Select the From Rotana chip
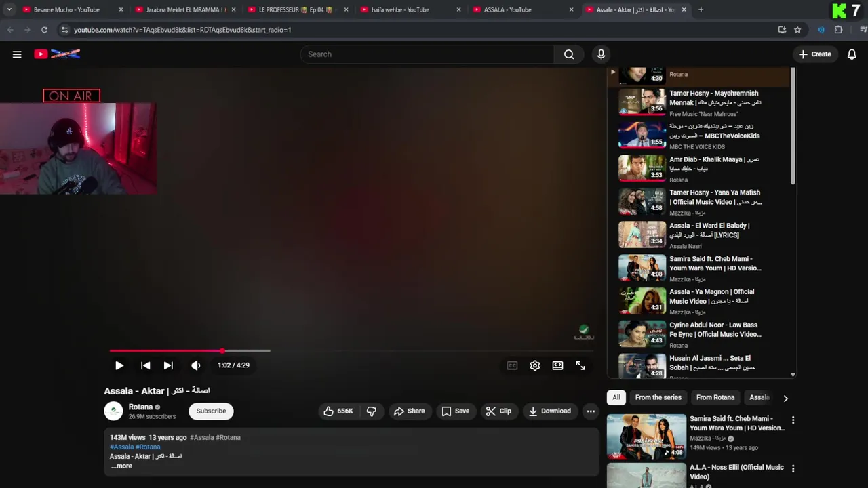 point(715,397)
